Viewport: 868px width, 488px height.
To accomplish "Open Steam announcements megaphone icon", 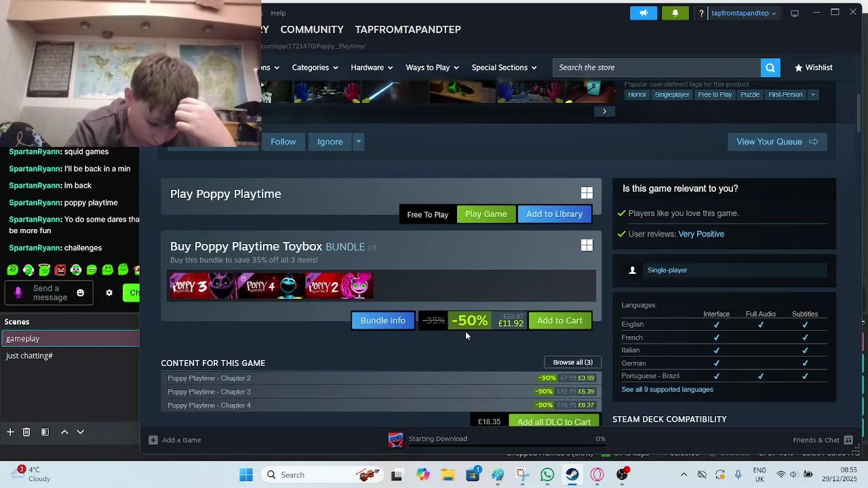I will (x=644, y=13).
